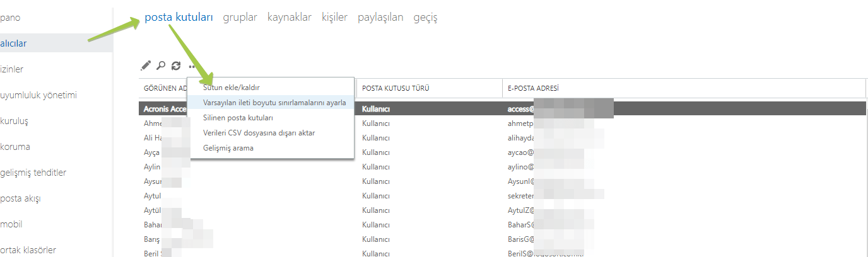Click the email starting with AysunI@
Screen dimensions: 868x257
522,181
